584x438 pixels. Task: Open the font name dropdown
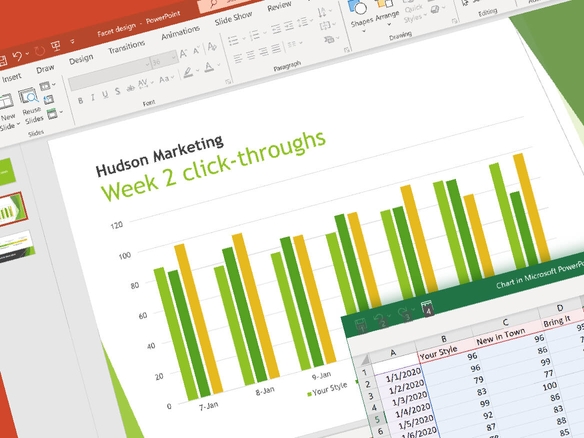click(x=147, y=65)
